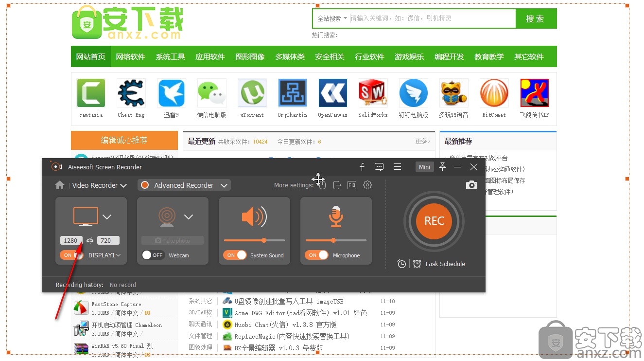Click the alarm clock Task Schedule icon
644x361 pixels.
tap(417, 264)
